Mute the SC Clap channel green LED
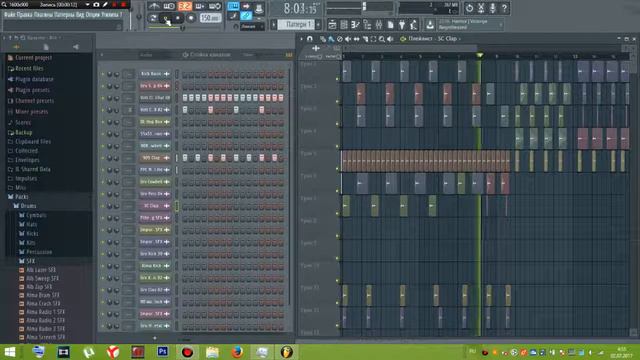Screen dimensions: 640x360 point(103,206)
